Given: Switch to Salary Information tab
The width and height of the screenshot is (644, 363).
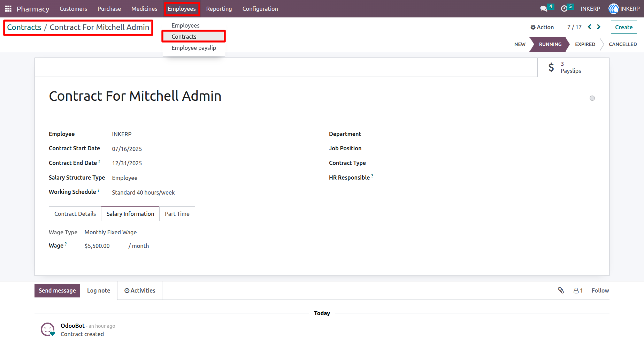Looking at the screenshot, I should (x=130, y=214).
